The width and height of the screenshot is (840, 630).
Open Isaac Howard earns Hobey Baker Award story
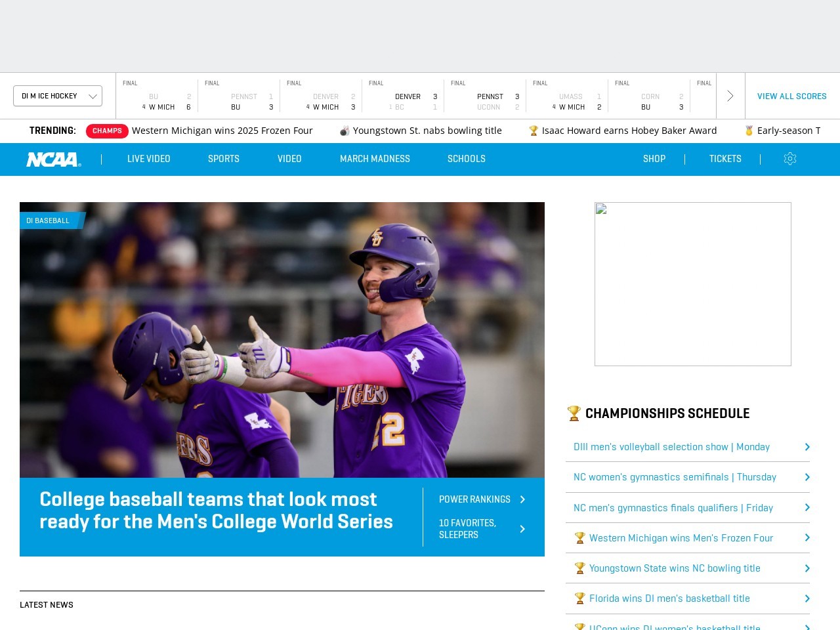coord(629,131)
